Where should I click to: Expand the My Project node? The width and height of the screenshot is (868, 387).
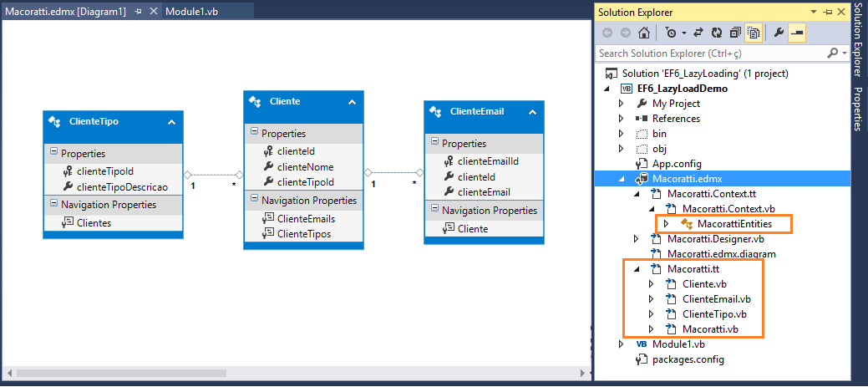coord(621,104)
